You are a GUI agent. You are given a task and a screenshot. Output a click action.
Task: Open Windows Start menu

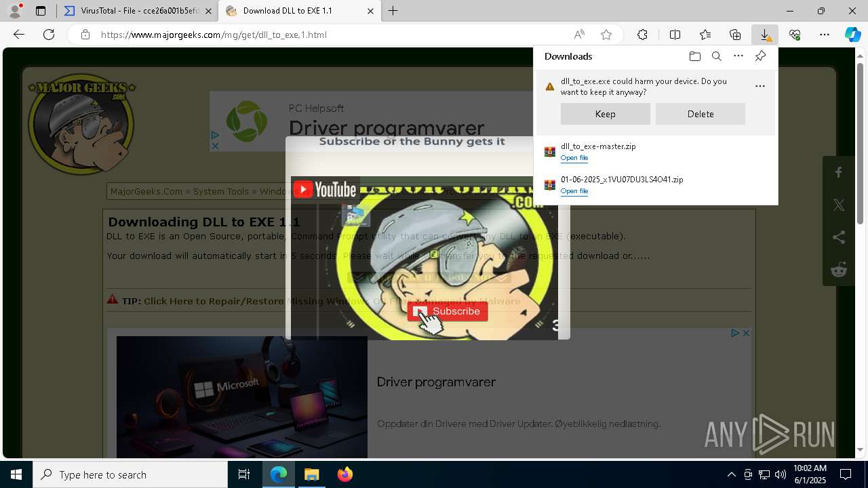pos(16,474)
